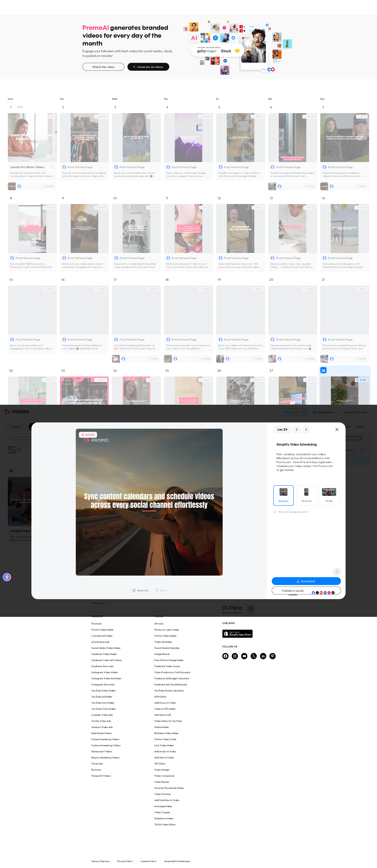Click the Jun 29 date button

click(282, 429)
